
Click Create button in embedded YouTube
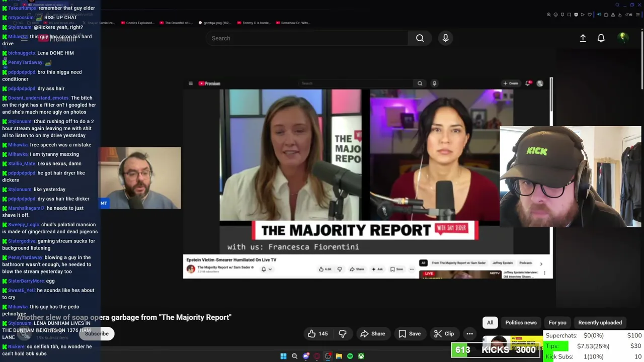[510, 83]
